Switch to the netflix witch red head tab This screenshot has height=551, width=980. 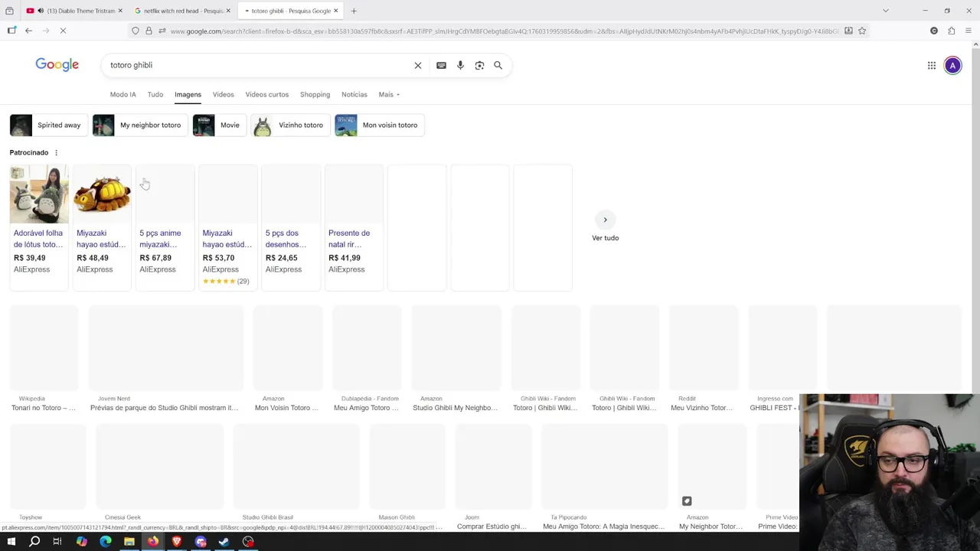click(181, 11)
